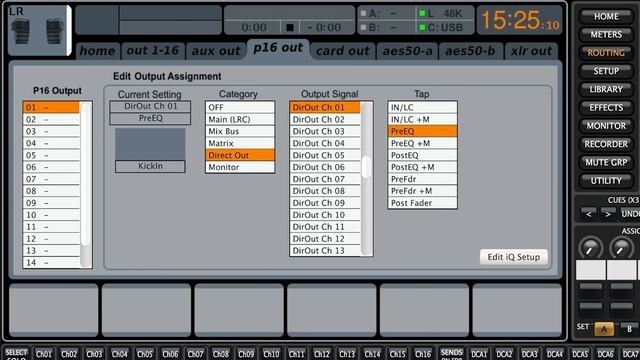Click the SELECT SOLO bottom button
640x360 pixels.
[x=16, y=354]
